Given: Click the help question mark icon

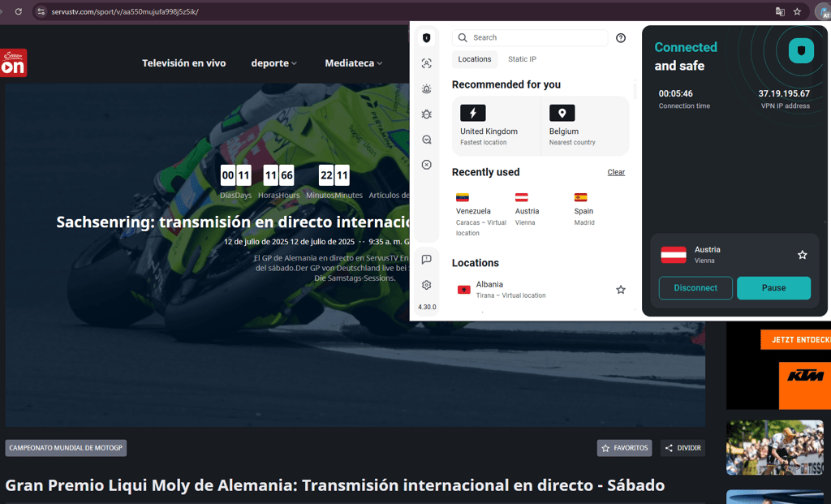Looking at the screenshot, I should coord(621,37).
